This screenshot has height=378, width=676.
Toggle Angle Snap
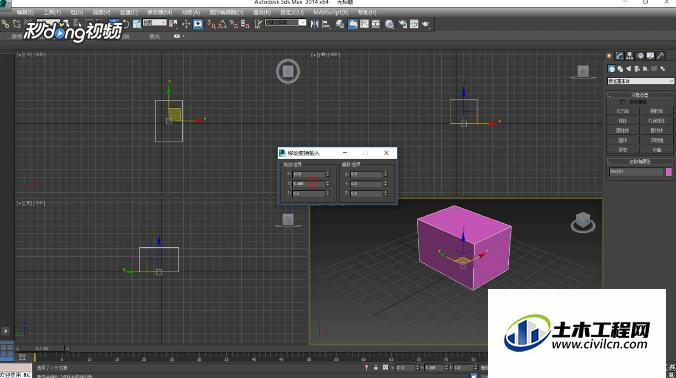[222, 24]
